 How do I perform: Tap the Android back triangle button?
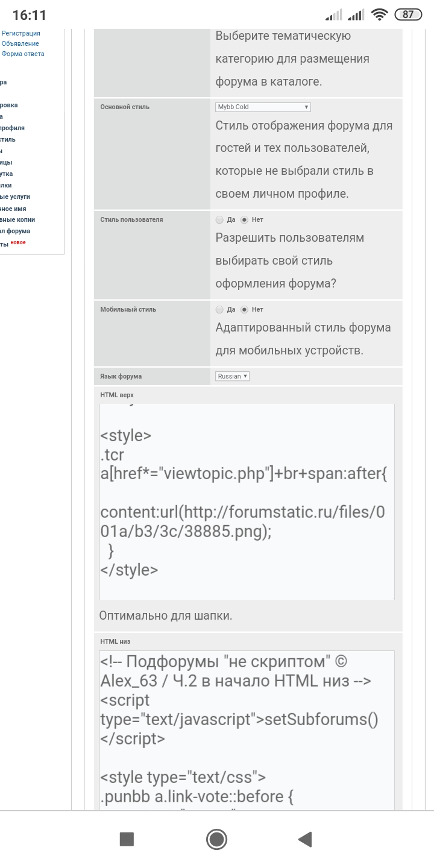305,839
